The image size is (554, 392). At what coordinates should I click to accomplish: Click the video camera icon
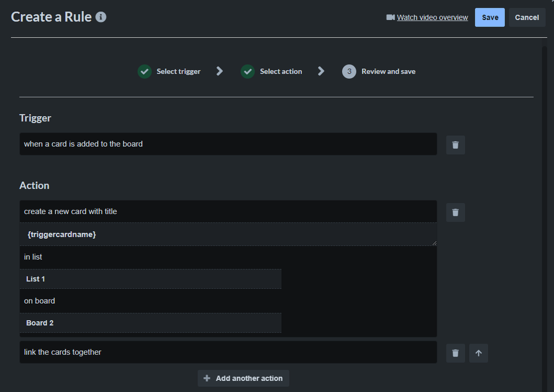pos(390,17)
